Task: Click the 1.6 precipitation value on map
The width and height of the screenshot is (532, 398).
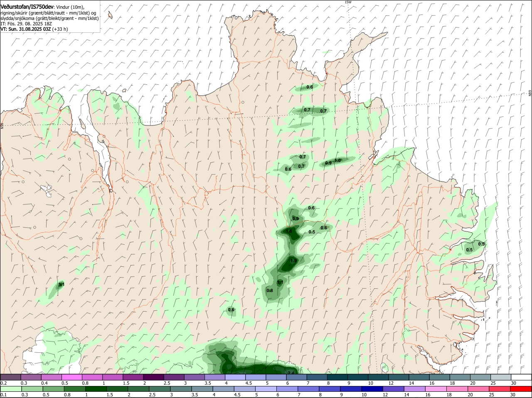Action: click(x=289, y=231)
